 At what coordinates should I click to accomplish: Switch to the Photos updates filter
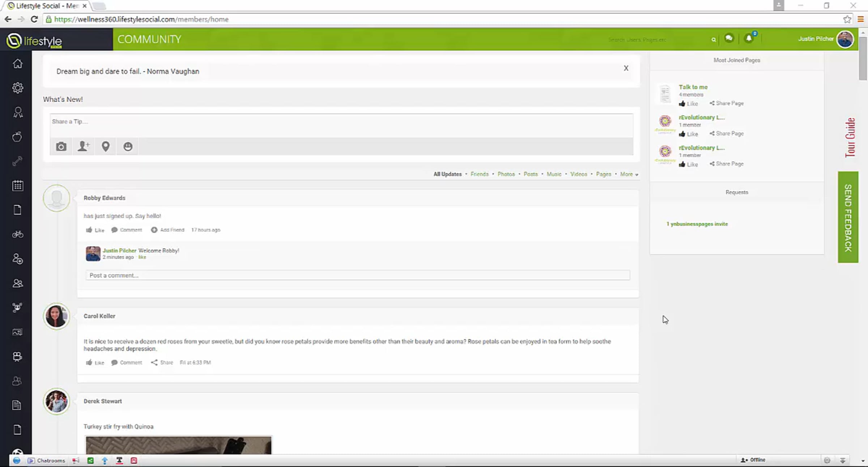pyautogui.click(x=506, y=174)
